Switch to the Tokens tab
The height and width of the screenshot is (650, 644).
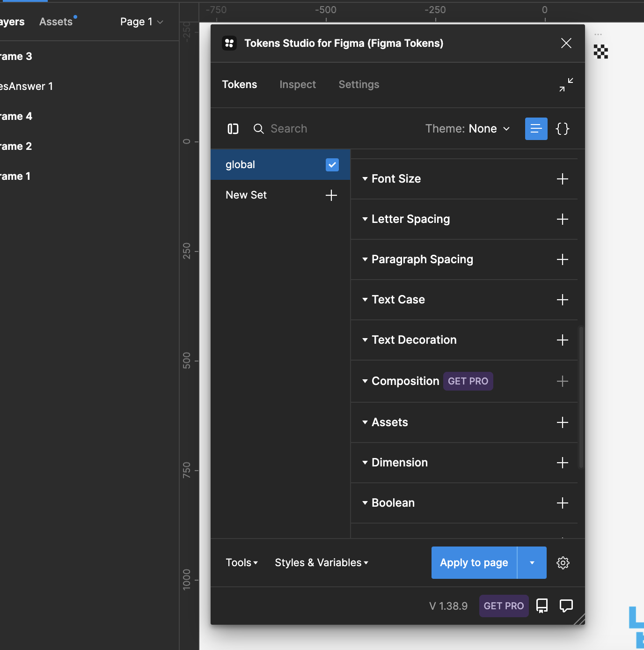coord(240,85)
